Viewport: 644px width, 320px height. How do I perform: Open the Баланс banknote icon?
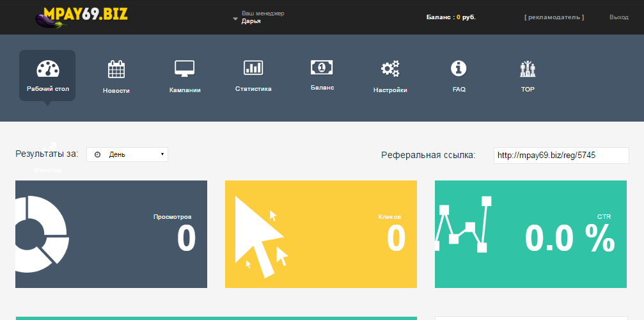click(322, 67)
